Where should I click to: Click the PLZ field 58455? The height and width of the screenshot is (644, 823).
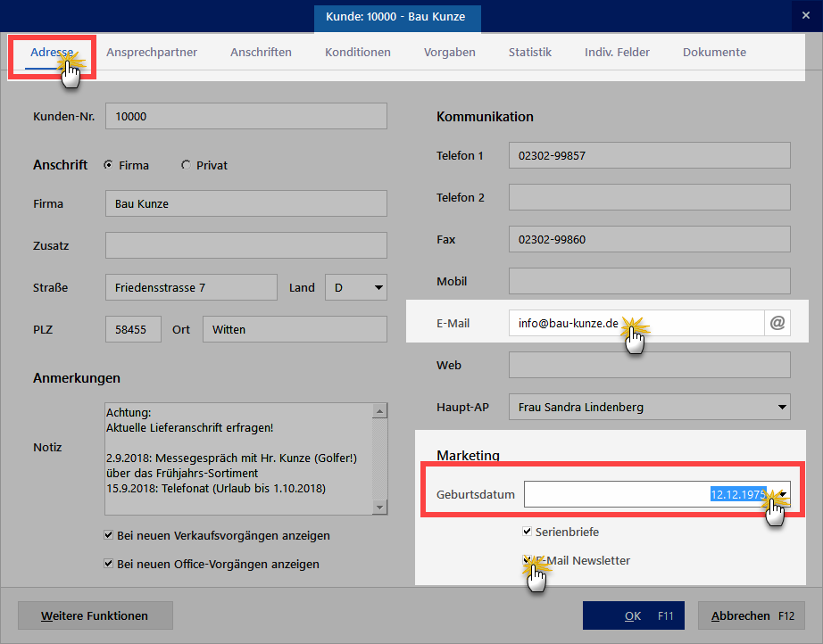coord(133,329)
